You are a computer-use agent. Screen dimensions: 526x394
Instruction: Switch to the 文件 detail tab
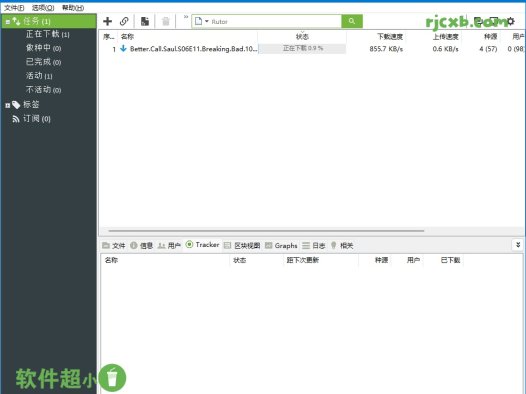(114, 245)
